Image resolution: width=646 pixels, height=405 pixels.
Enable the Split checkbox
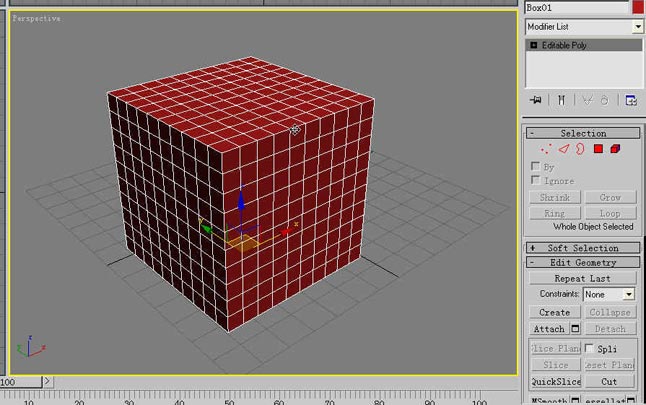(590, 348)
